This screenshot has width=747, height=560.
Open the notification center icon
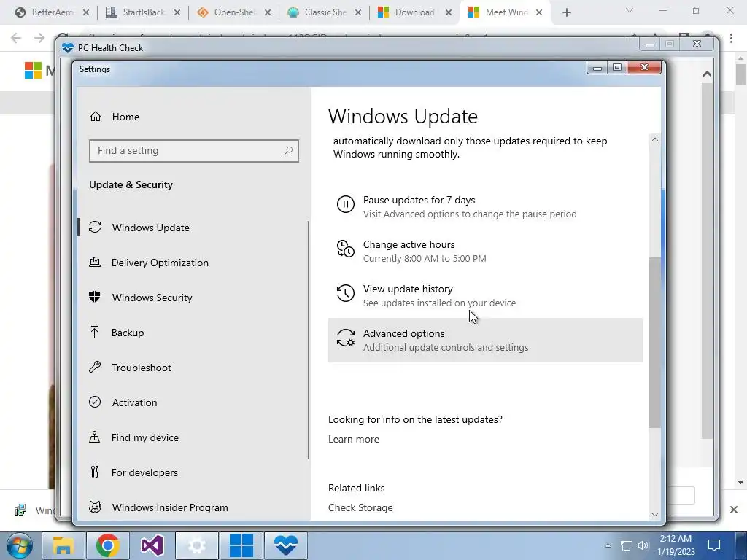tap(714, 545)
